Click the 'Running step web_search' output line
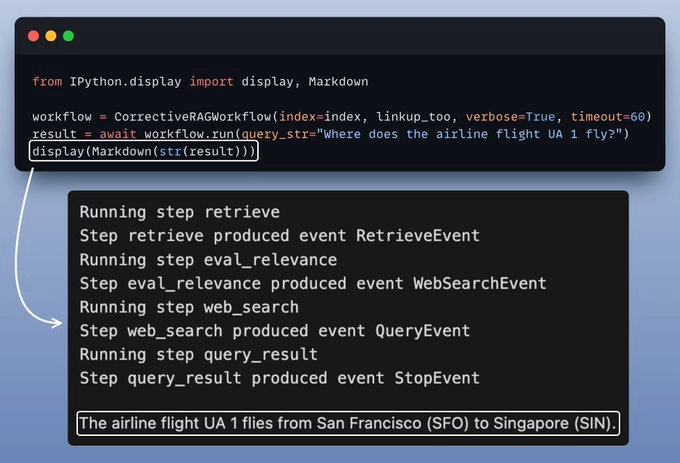Screen dimensions: 680x463 [189, 307]
